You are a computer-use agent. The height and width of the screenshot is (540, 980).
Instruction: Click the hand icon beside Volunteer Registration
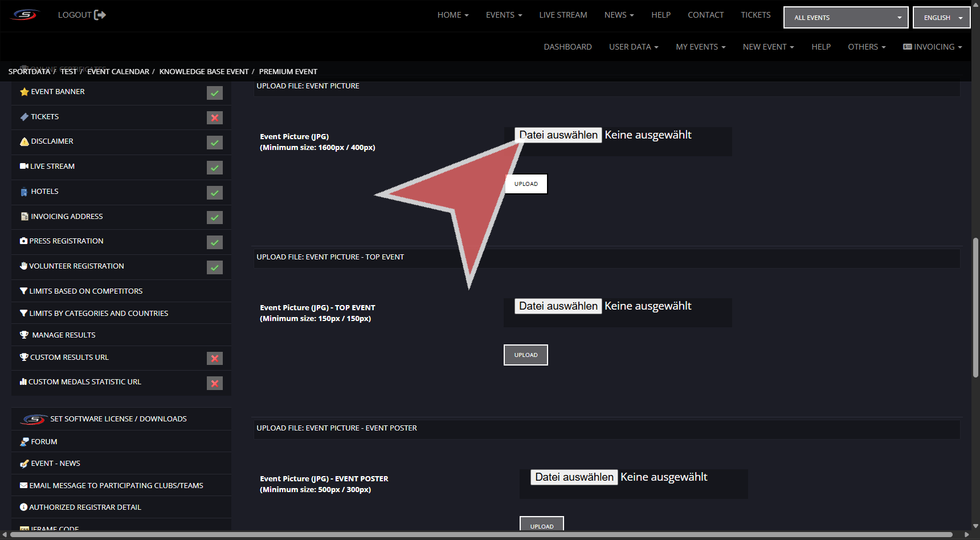[x=23, y=266]
